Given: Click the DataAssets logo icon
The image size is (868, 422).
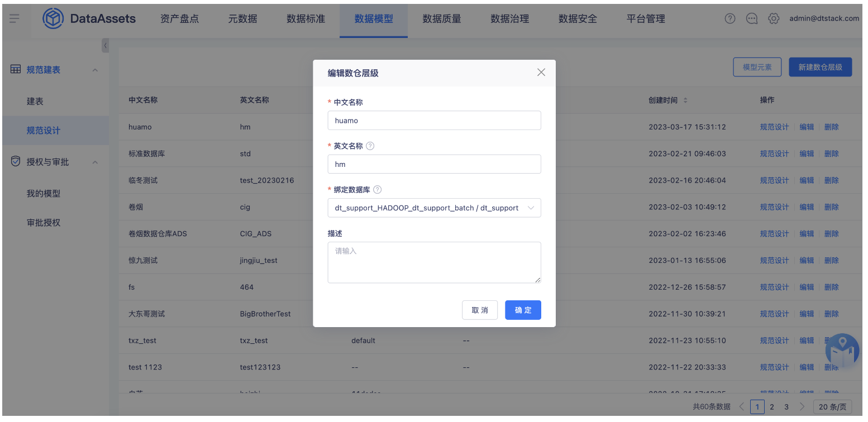Looking at the screenshot, I should pos(53,19).
